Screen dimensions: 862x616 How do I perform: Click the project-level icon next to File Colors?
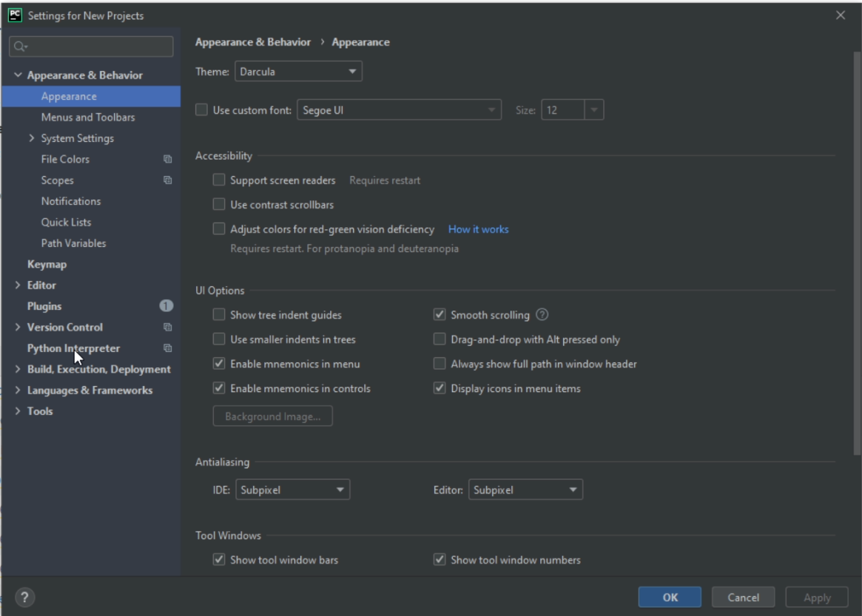tap(168, 159)
